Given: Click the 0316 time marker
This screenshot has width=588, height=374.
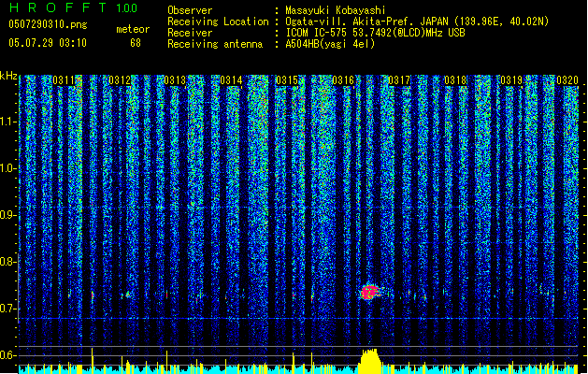Looking at the screenshot, I should 343,80.
